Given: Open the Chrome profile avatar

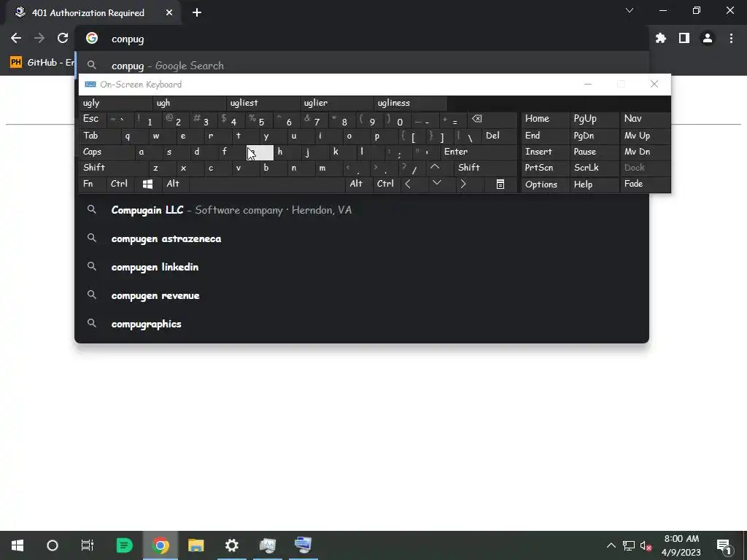Looking at the screenshot, I should pos(708,38).
